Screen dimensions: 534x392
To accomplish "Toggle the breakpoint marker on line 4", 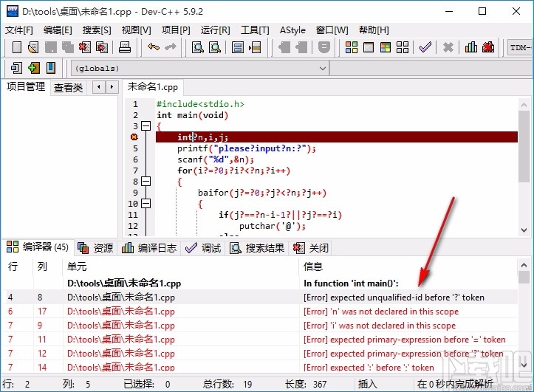I will (134, 137).
